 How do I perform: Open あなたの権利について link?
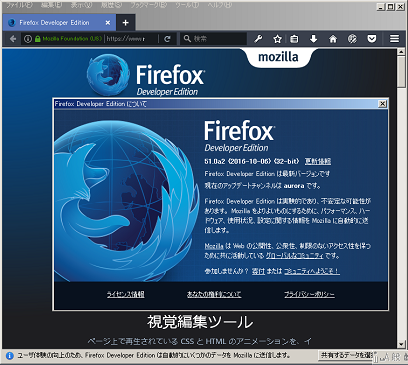click(x=214, y=294)
